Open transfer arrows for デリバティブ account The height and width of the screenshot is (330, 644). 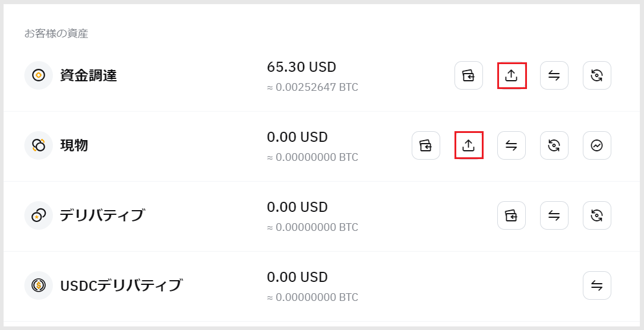point(554,215)
